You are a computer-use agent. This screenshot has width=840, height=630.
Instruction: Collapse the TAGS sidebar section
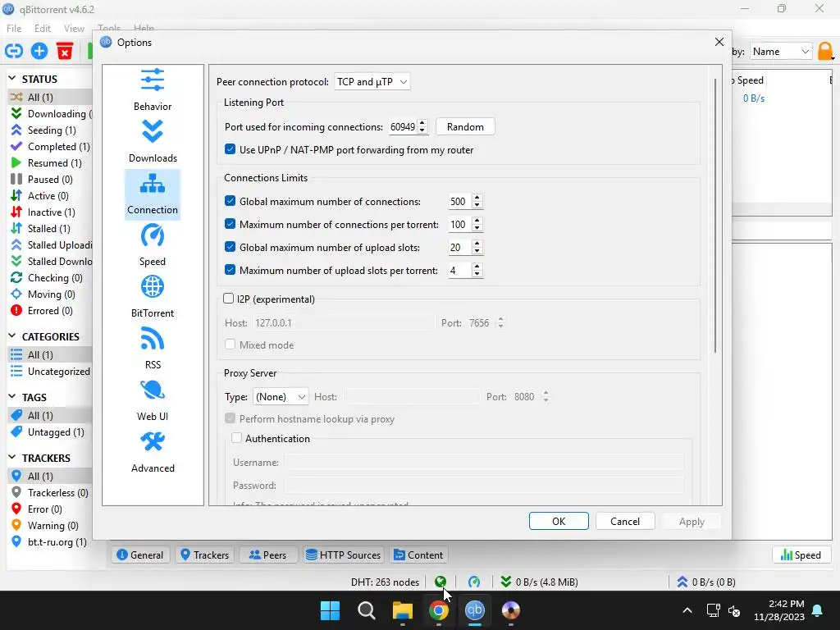(x=12, y=397)
